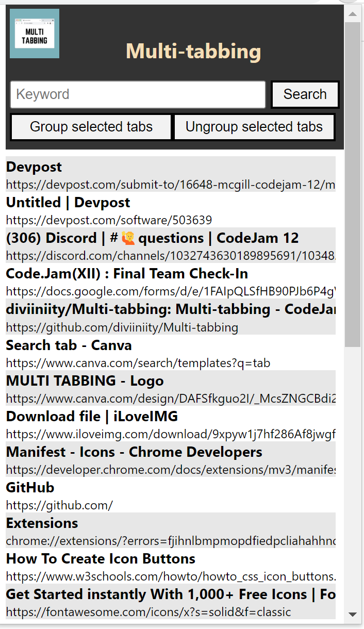Screen dimensions: 364x629
Task: Click the Multi-tabbing header title
Action: [x=193, y=51]
